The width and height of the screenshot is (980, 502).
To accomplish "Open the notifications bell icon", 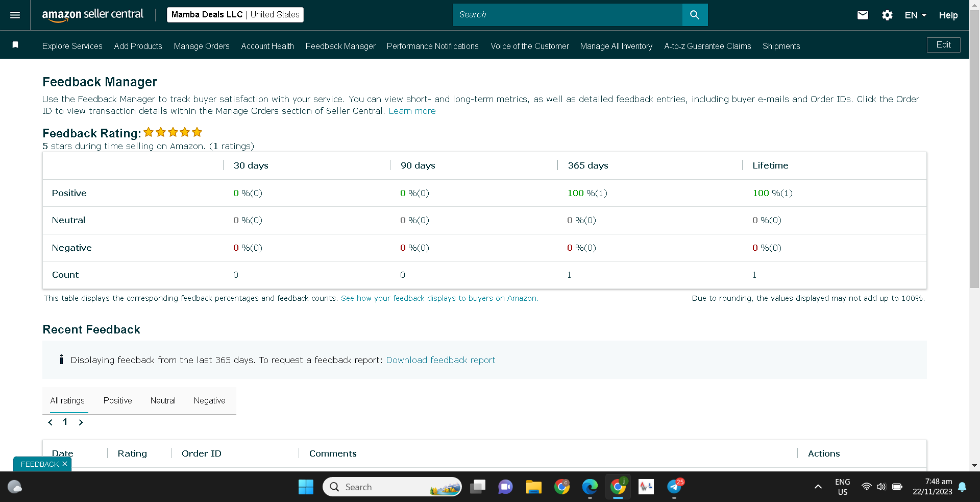I will [x=962, y=487].
